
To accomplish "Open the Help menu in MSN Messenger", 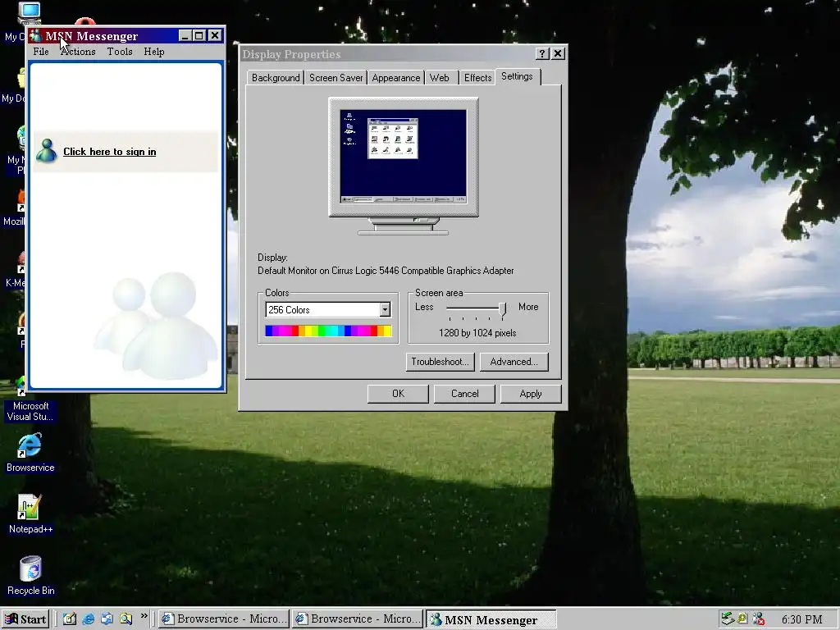I will tap(153, 52).
